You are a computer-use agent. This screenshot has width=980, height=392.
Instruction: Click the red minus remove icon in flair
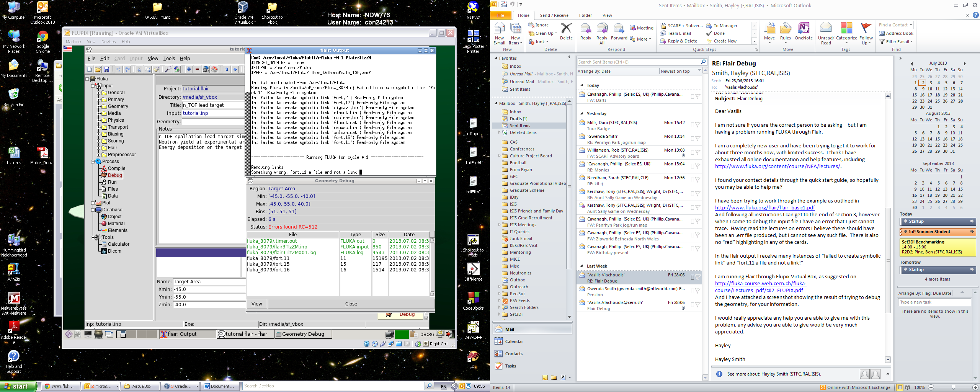coord(198,69)
